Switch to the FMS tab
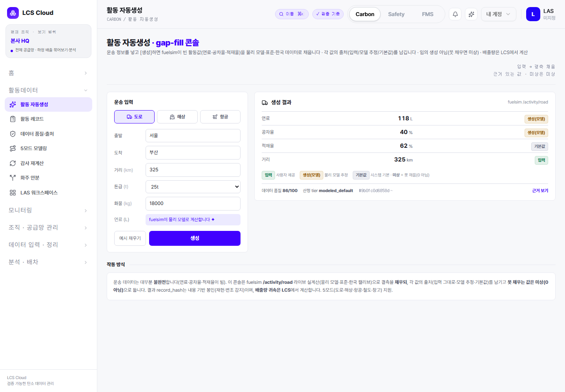Viewport: 565px width, 392px height. 428,14
